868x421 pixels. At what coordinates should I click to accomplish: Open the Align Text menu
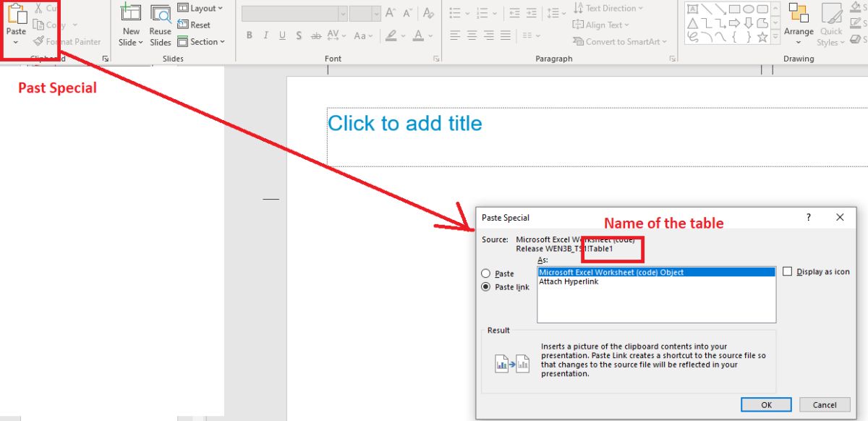601,25
